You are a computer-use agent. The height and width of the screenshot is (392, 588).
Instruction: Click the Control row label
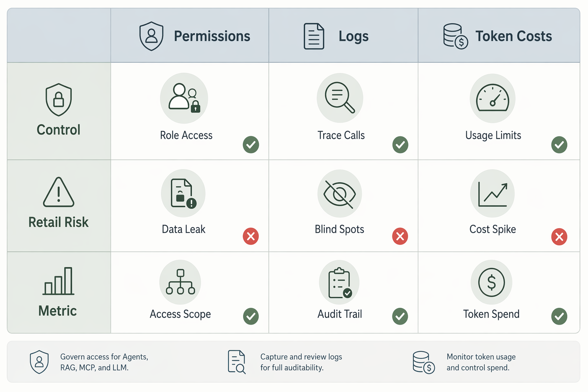click(x=59, y=130)
